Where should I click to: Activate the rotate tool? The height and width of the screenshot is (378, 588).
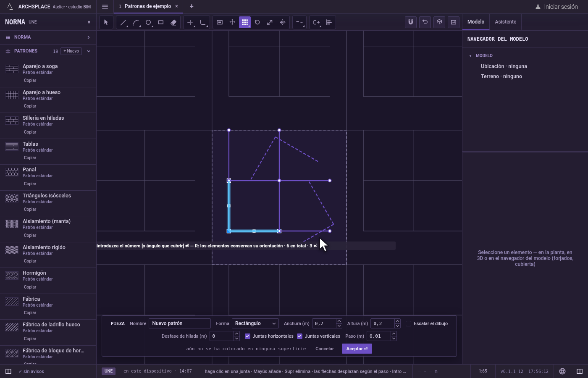(x=257, y=22)
